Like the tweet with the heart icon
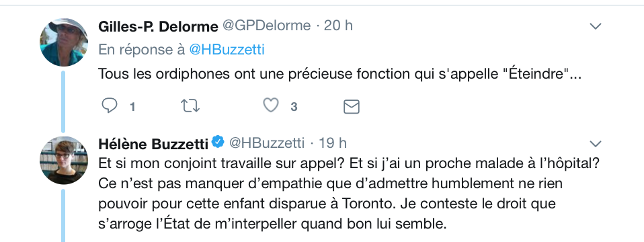Image resolution: width=644 pixels, height=242 pixels. (x=271, y=106)
